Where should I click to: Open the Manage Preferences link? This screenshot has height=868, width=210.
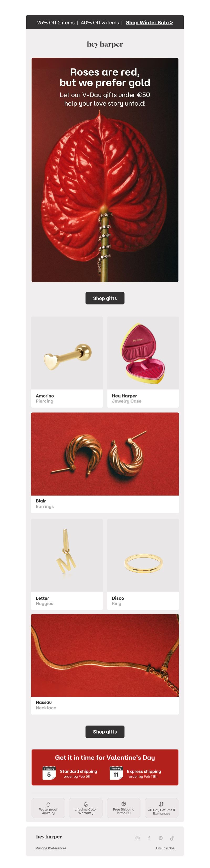click(x=51, y=848)
